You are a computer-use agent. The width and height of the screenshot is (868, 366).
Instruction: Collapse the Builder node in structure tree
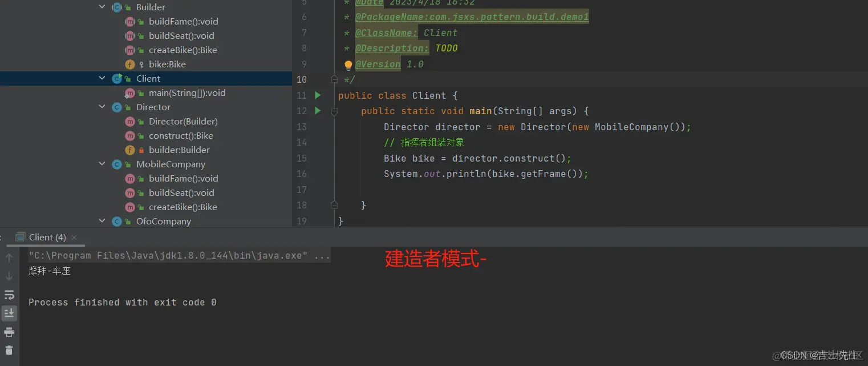[x=102, y=7]
